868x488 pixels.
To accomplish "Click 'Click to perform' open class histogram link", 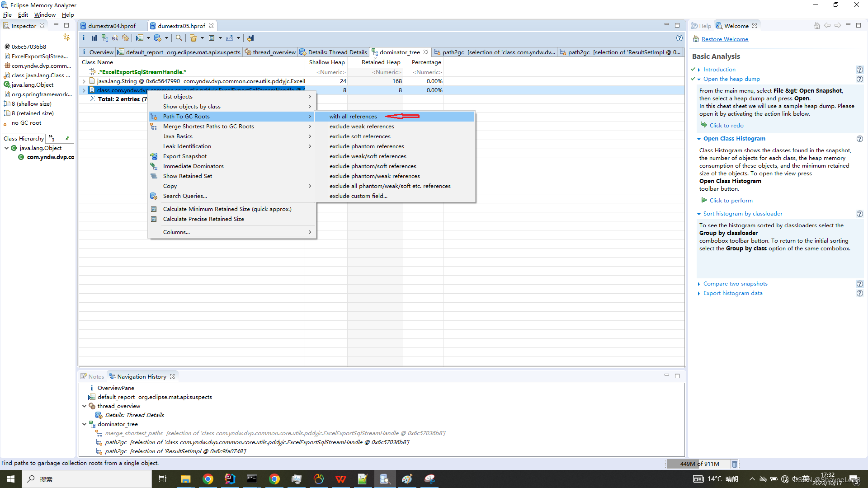I will (x=730, y=200).
